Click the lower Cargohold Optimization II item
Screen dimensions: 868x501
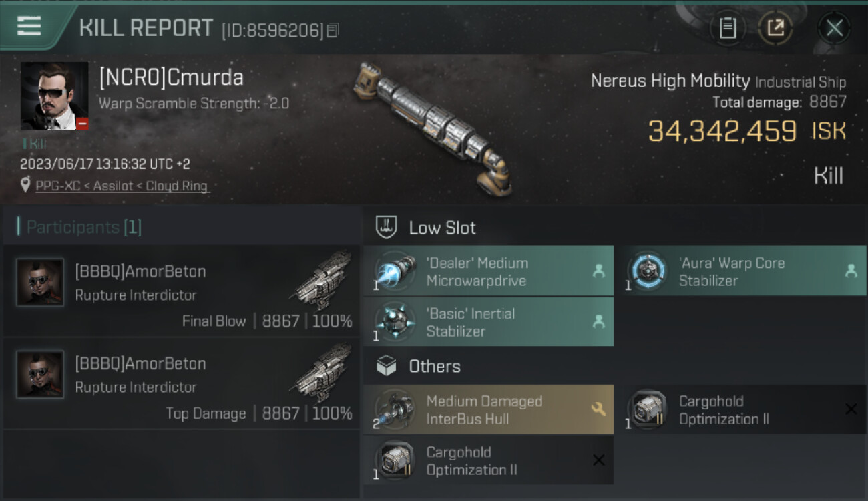click(488, 460)
